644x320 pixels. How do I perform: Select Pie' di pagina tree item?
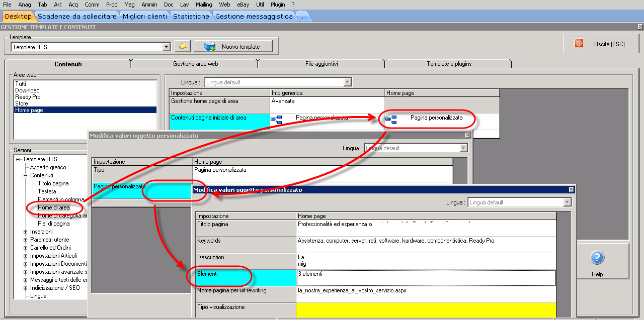point(54,224)
